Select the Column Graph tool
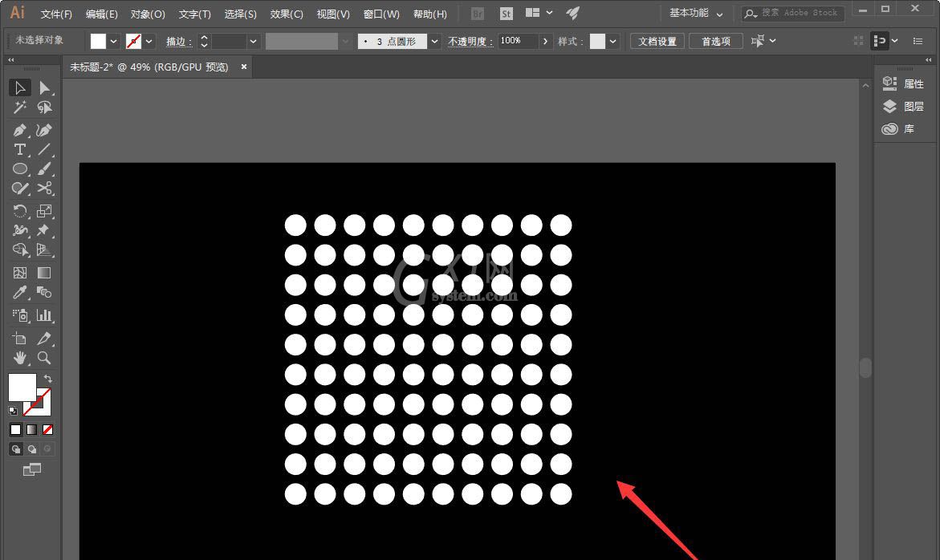This screenshot has width=940, height=560. pyautogui.click(x=44, y=315)
